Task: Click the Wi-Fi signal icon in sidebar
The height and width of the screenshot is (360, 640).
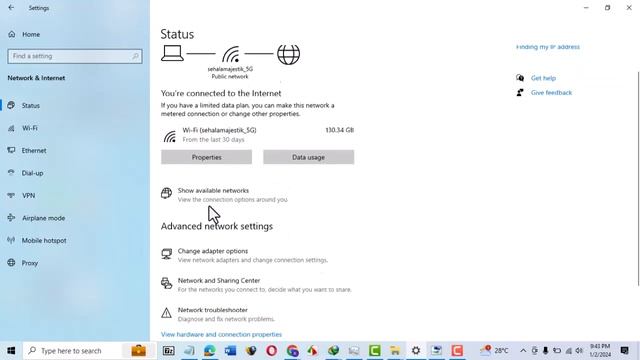Action: pyautogui.click(x=11, y=128)
